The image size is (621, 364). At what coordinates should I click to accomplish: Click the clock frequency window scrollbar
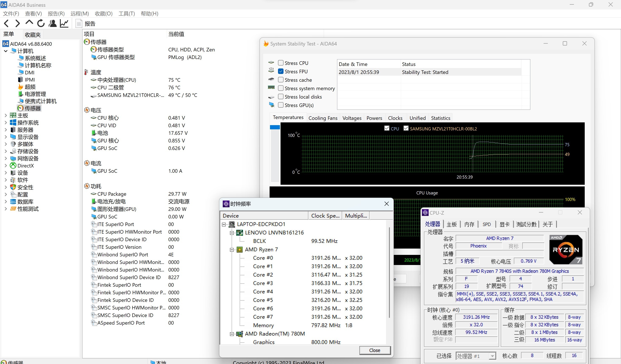tap(389, 271)
